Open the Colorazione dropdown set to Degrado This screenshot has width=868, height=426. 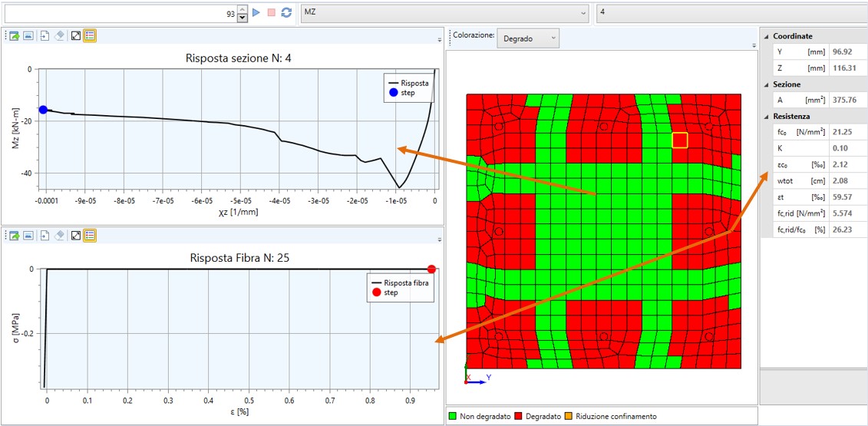tap(528, 38)
